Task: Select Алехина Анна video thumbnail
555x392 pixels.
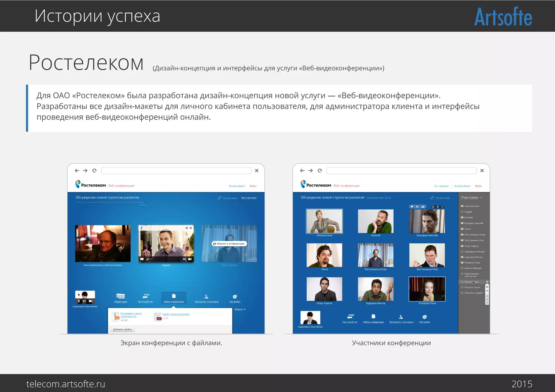Action: [324, 221]
